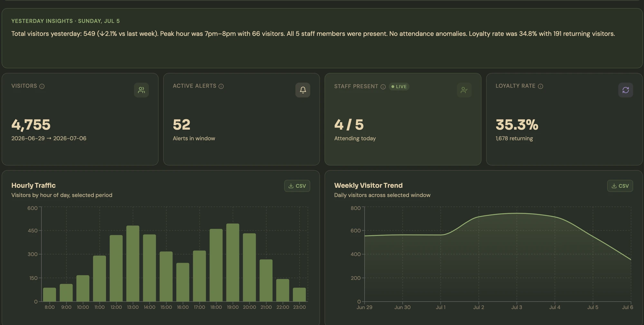Click the 20:00 bar in Hourly Traffic
644x325 pixels.
pos(249,267)
